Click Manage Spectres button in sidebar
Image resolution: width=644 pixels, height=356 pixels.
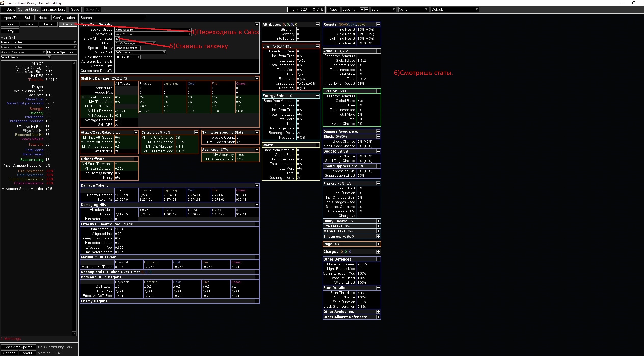click(62, 52)
